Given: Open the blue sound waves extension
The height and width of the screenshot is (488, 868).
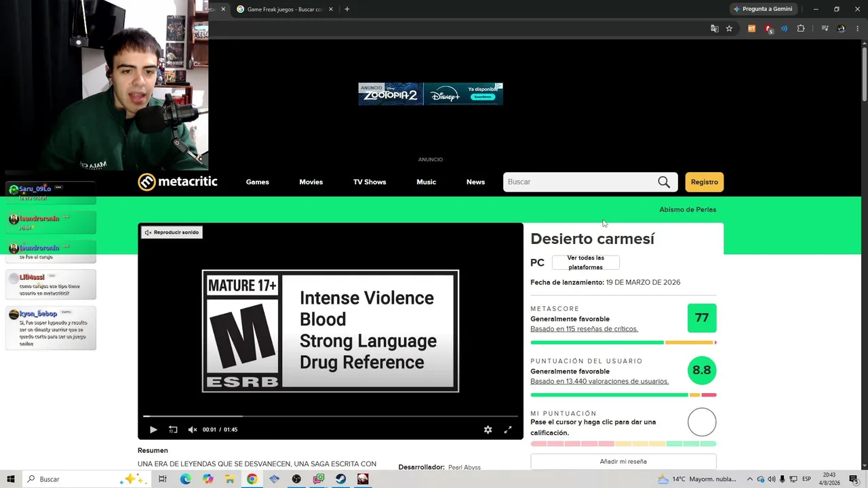Looking at the screenshot, I should [x=785, y=28].
